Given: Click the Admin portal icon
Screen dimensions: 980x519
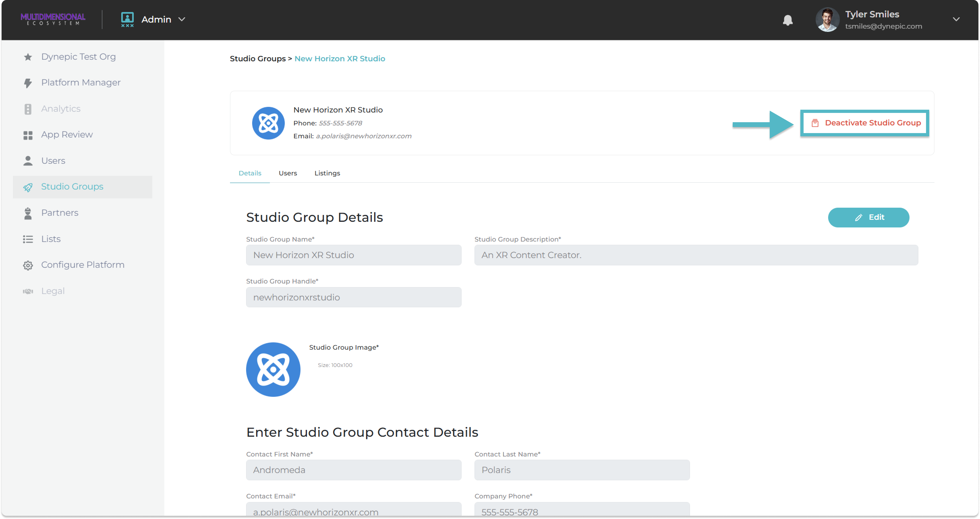Looking at the screenshot, I should click(127, 19).
